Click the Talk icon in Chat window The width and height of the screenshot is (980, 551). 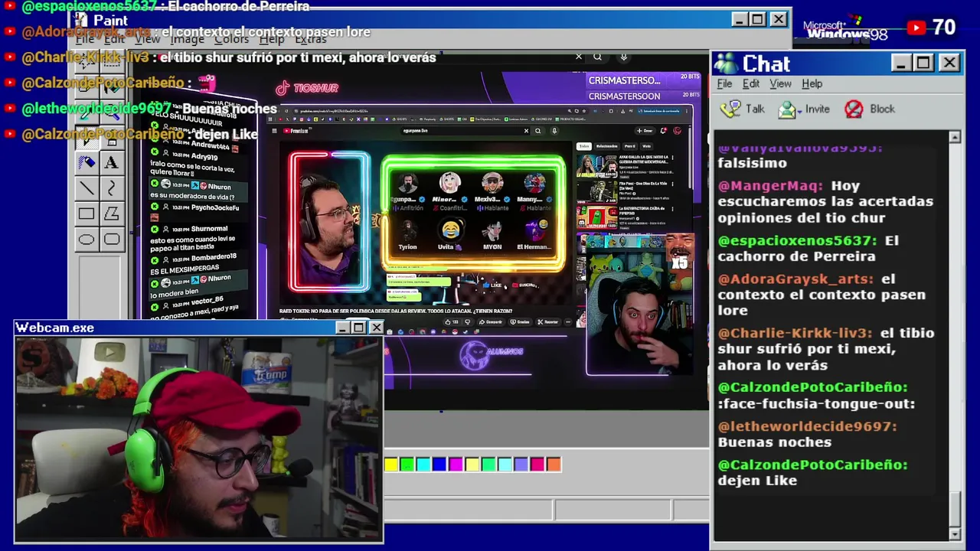click(x=730, y=109)
